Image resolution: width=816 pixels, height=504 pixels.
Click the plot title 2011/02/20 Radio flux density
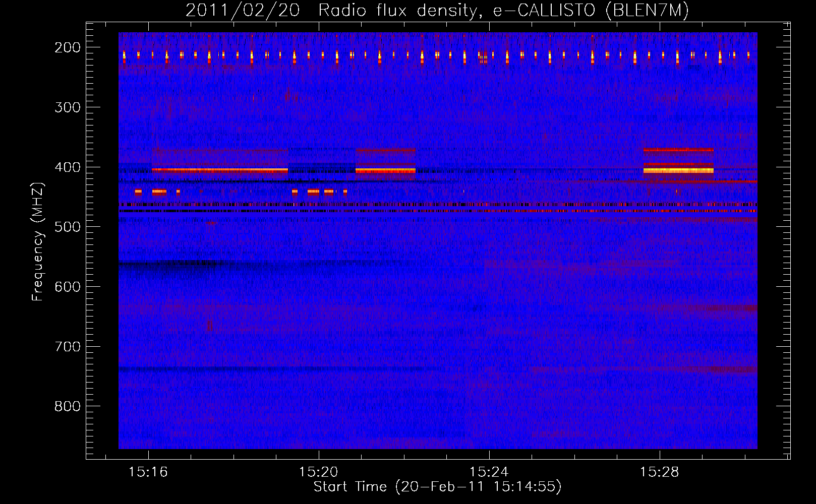tap(437, 10)
